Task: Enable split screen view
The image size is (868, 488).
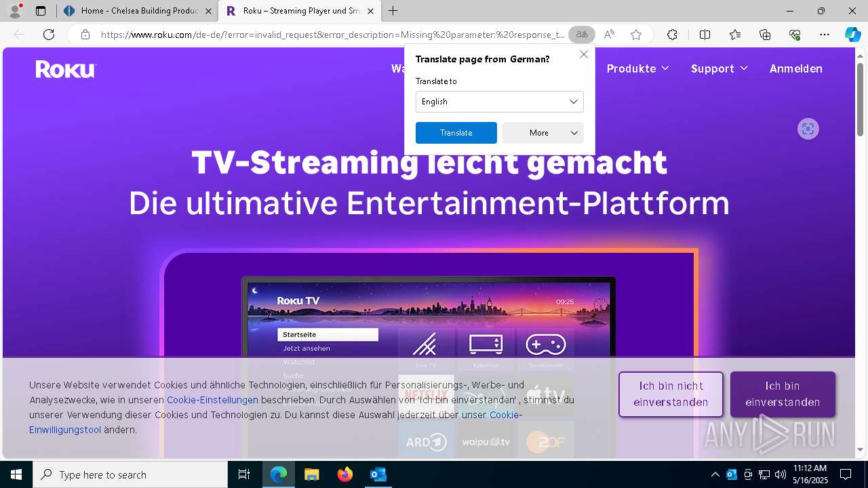Action: (x=705, y=35)
